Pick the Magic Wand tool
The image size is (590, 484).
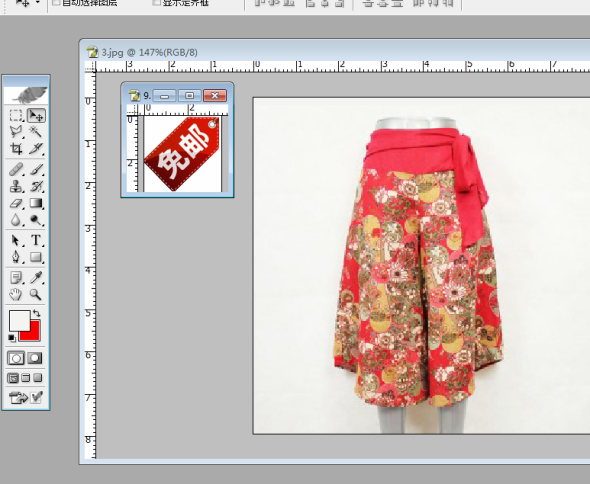(36, 131)
